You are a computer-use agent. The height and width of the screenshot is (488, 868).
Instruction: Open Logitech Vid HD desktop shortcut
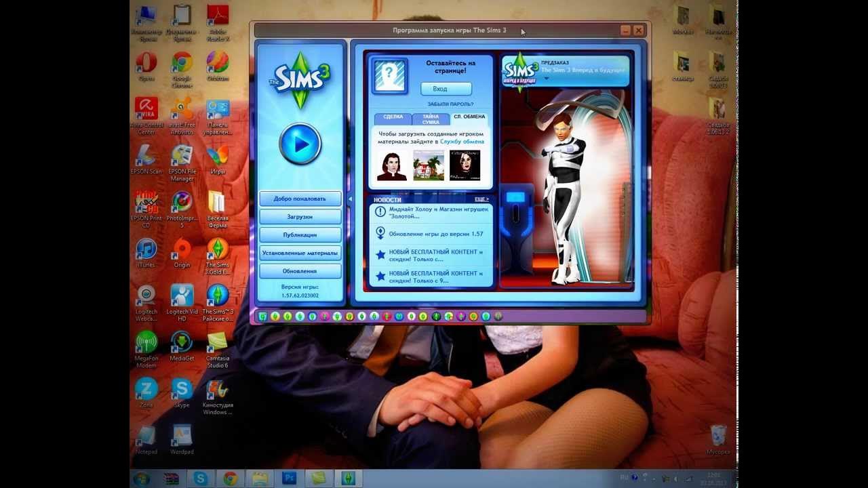pos(182,302)
